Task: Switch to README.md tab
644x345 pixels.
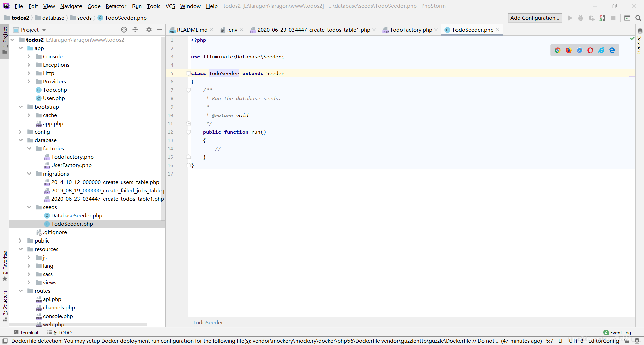Action: (192, 30)
